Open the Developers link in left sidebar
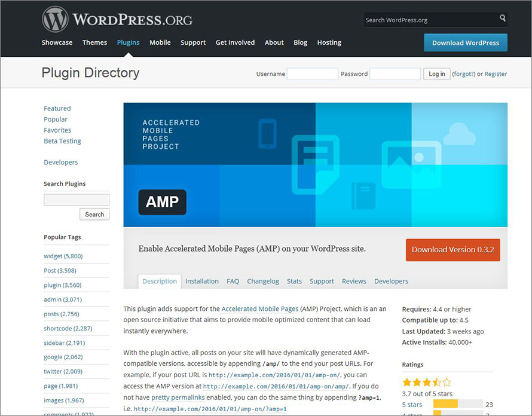 (61, 162)
